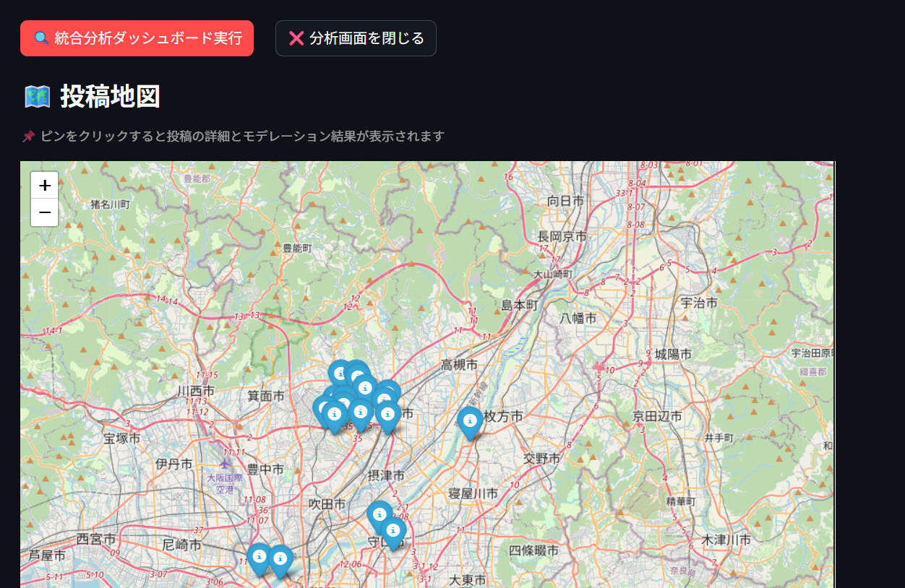The height and width of the screenshot is (588, 905).
Task: Click the 高槻市 label on the map
Action: click(x=459, y=366)
